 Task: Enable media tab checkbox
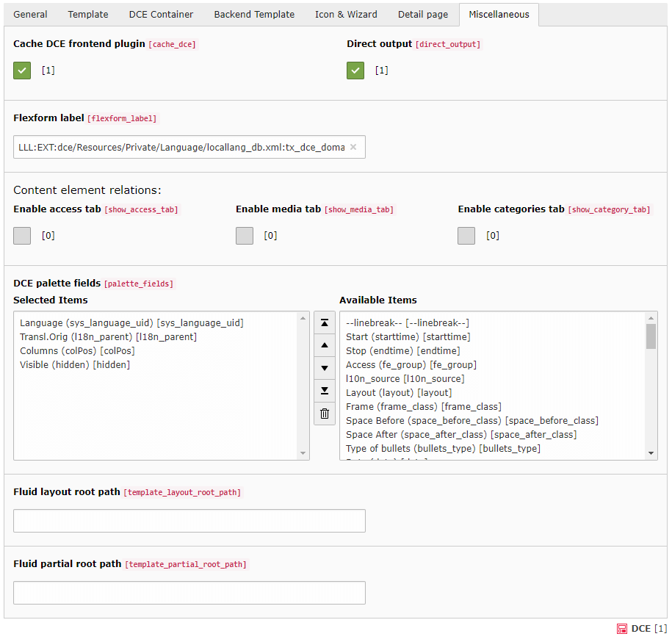(245, 236)
